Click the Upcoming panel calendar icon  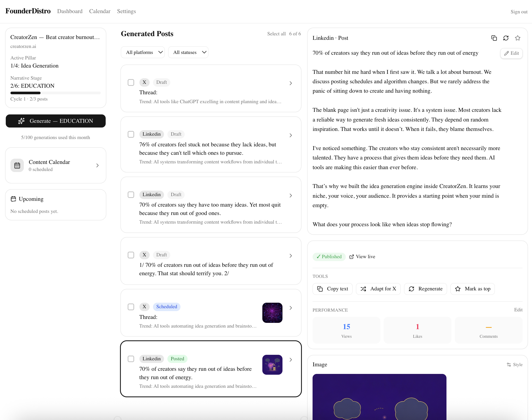(14, 199)
